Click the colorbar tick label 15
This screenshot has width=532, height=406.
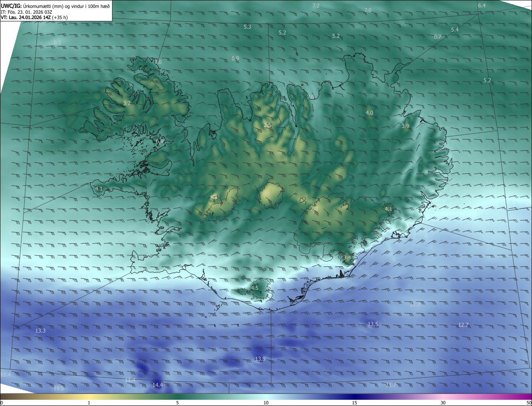point(355,403)
